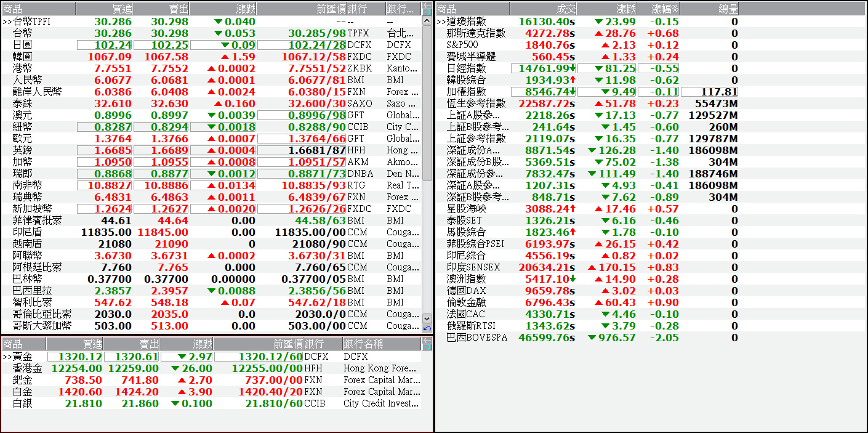The height and width of the screenshot is (433, 868).
Task: Select the 台幣TPFI row
Action: tap(212, 22)
